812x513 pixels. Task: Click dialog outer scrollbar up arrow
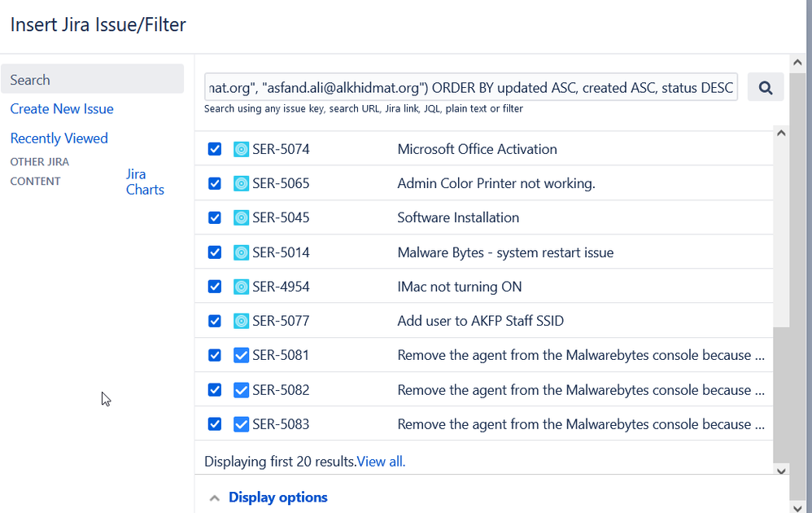pos(797,62)
